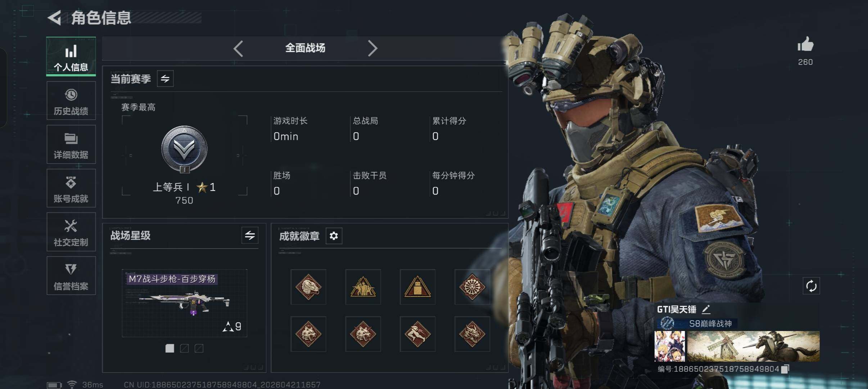This screenshot has height=389, width=868.
Task: Select third weapon slot page indicator
Action: (x=199, y=348)
